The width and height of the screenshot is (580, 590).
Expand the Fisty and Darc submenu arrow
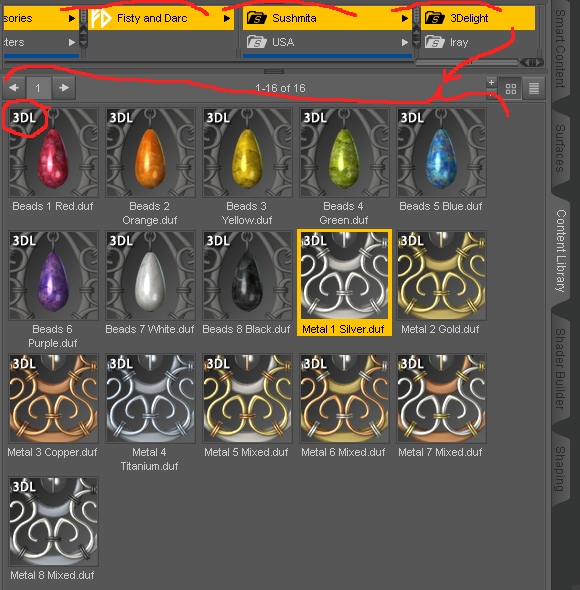pos(227,18)
